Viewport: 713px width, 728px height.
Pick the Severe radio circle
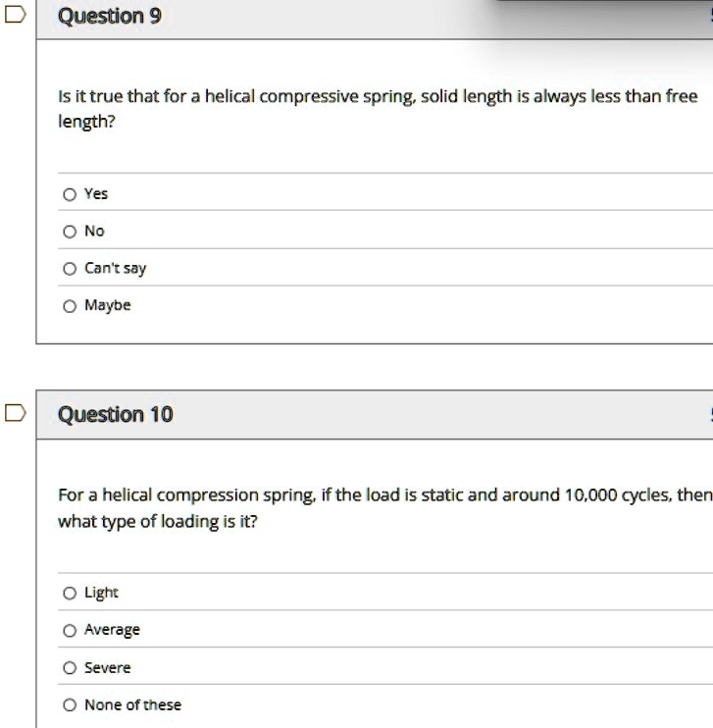70,667
